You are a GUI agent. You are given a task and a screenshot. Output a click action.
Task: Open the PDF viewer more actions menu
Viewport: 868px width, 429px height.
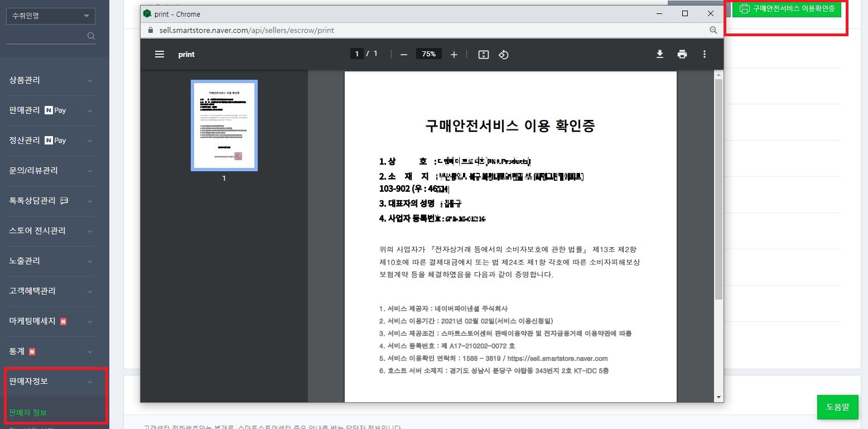[705, 54]
